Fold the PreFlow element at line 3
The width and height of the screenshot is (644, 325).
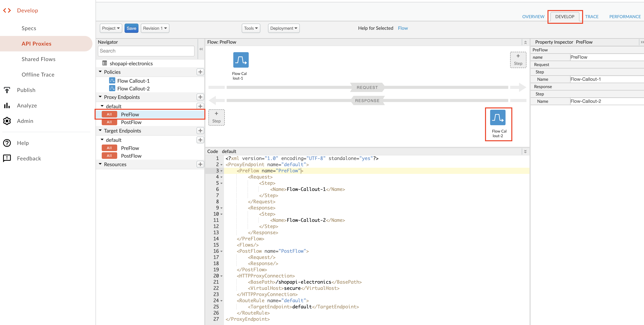pos(221,171)
